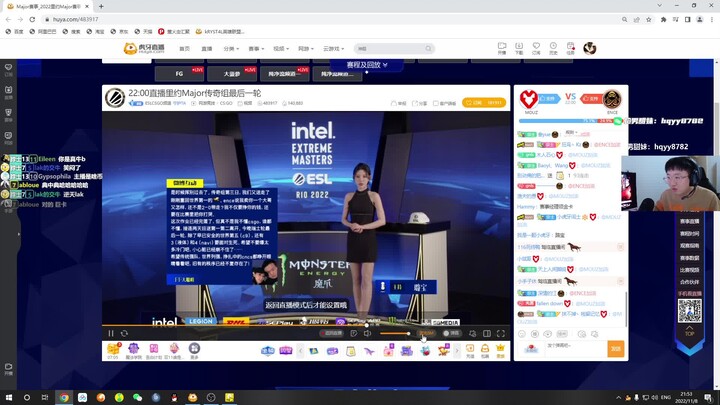This screenshot has height=405, width=720.
Task: Open Chrome from Windows taskbar
Action: point(63,397)
